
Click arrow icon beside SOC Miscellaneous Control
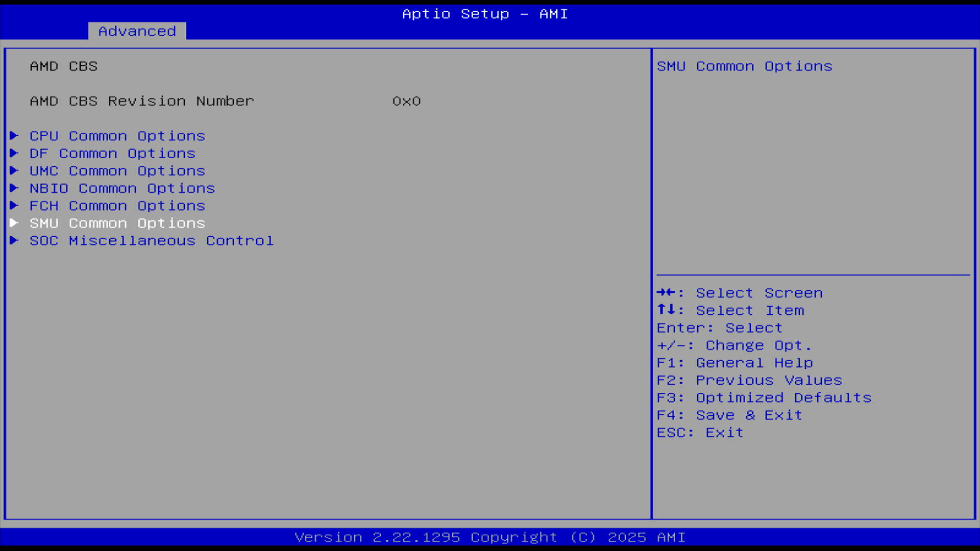point(14,240)
